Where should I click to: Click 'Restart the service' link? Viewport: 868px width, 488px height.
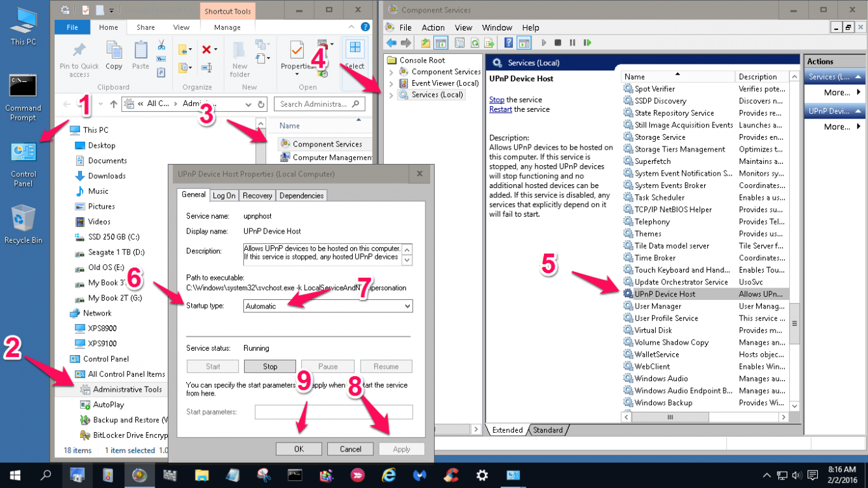tap(500, 109)
